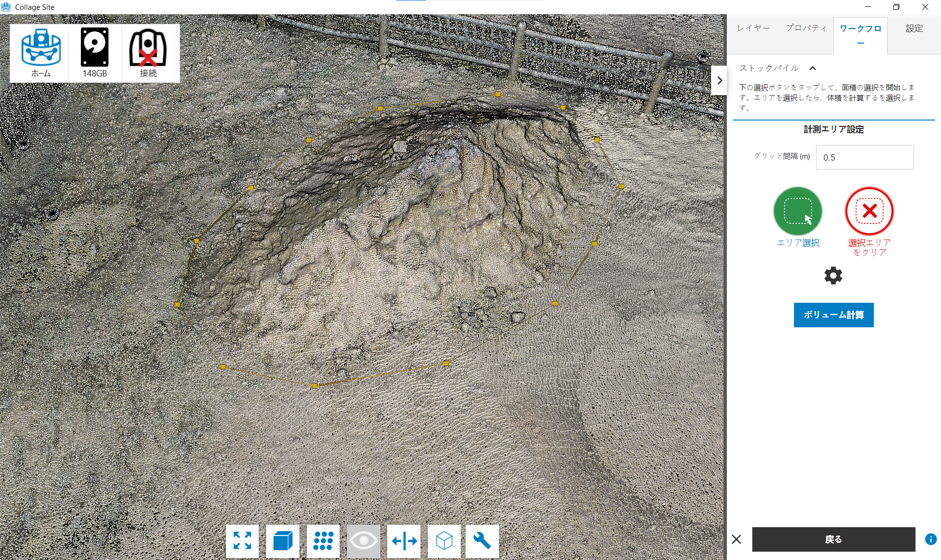Viewport: 941px width, 560px height.
Task: Switch to the point grid display icon
Action: (x=323, y=541)
